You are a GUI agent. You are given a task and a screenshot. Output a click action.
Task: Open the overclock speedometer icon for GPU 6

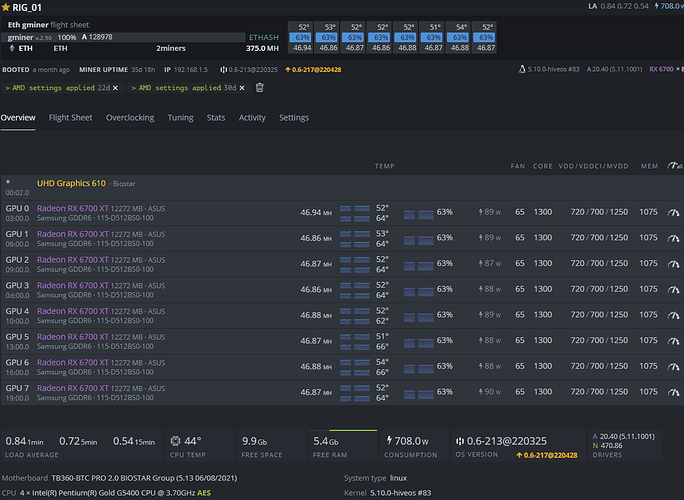(674, 366)
